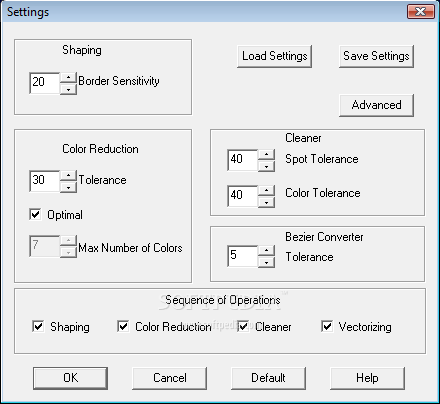Screen dimensions: 440x404
Task: Uncheck the Optimal checkbox
Action: click(x=35, y=214)
